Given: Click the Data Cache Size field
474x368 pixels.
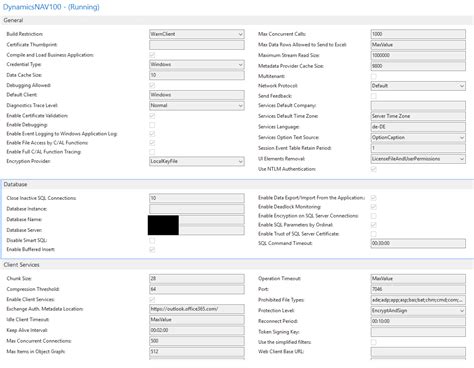Looking at the screenshot, I should (197, 75).
